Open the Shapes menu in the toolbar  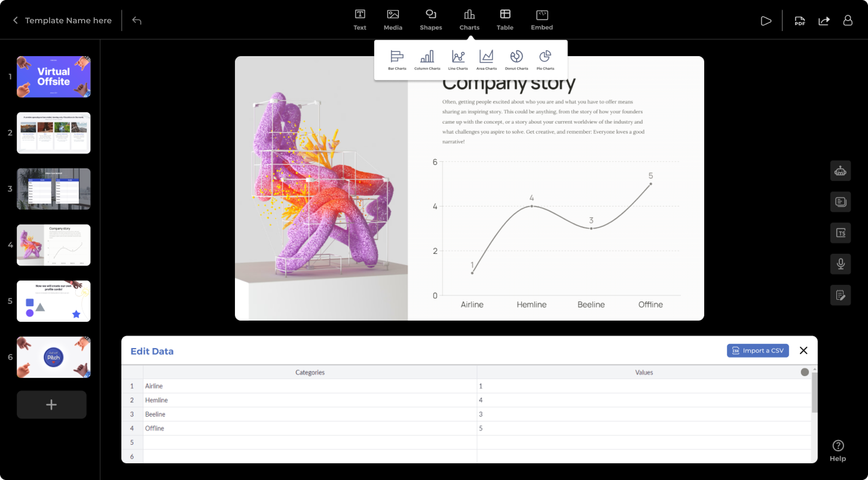[x=431, y=20]
